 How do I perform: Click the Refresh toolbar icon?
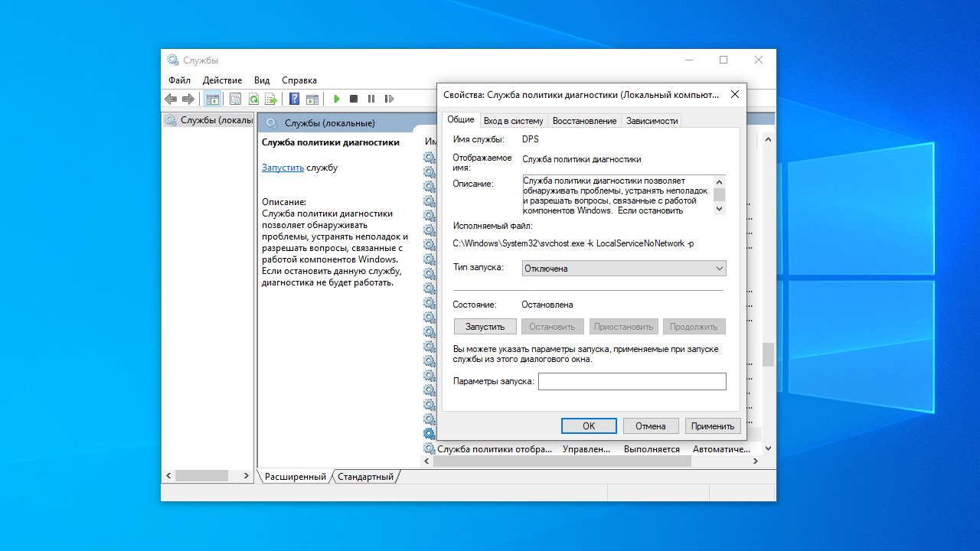[x=253, y=99]
